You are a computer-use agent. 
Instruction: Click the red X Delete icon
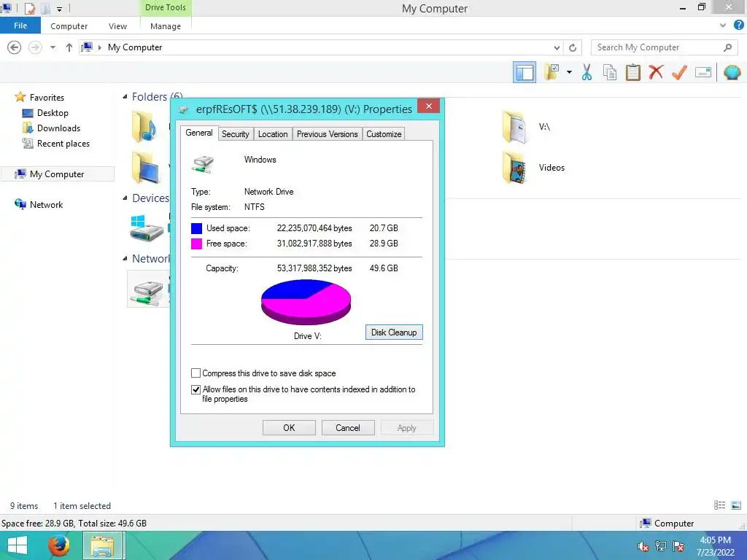656,72
